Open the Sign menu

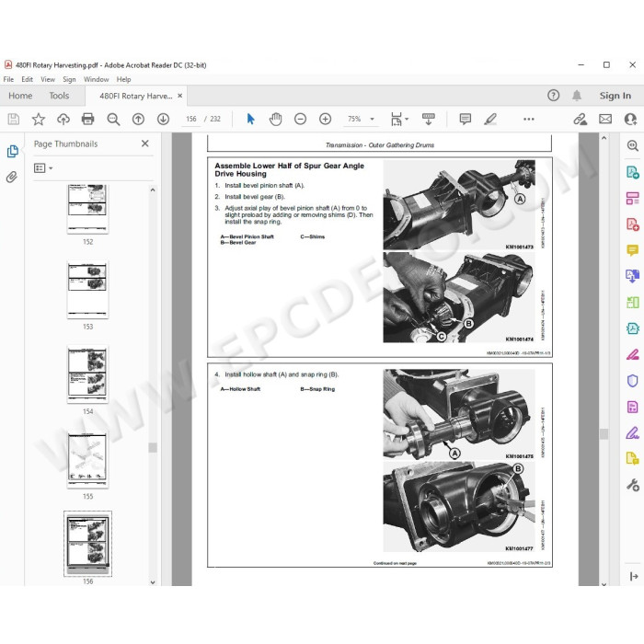coord(69,79)
